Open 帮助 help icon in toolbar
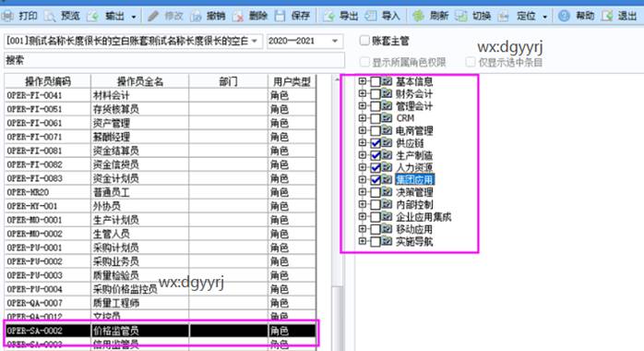 click(565, 16)
